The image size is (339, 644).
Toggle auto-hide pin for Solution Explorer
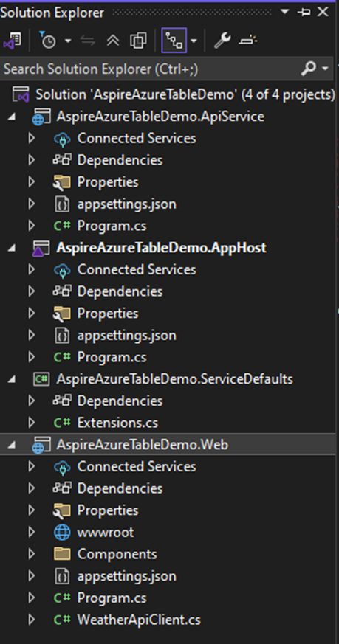click(304, 13)
